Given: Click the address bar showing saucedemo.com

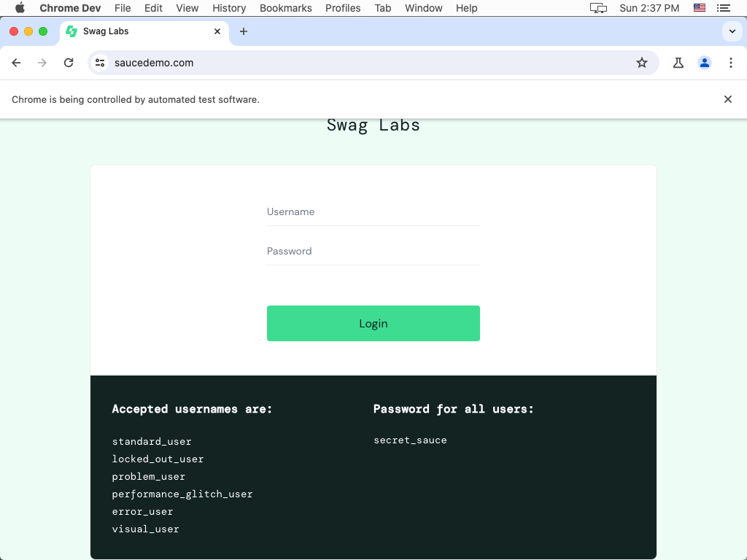Looking at the screenshot, I should pos(373,63).
